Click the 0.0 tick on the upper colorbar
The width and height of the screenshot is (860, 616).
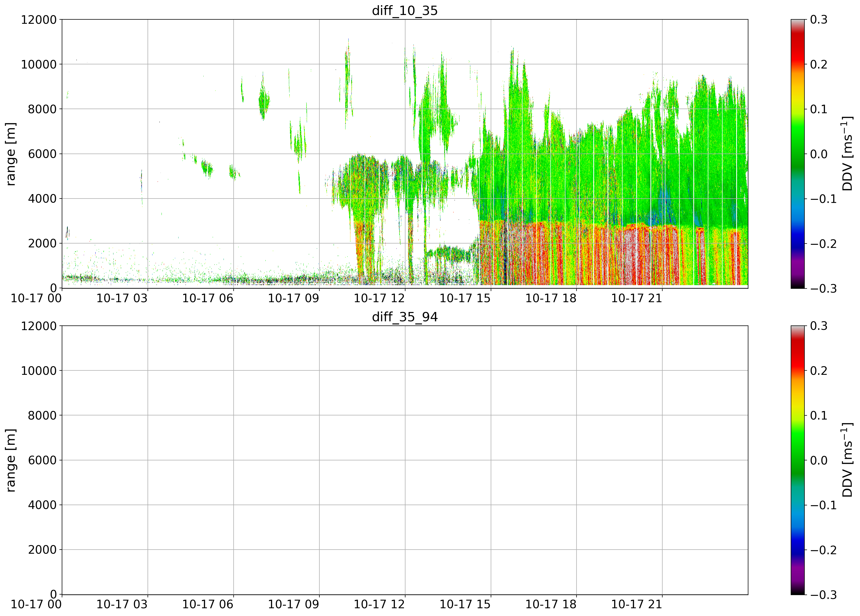[819, 154]
